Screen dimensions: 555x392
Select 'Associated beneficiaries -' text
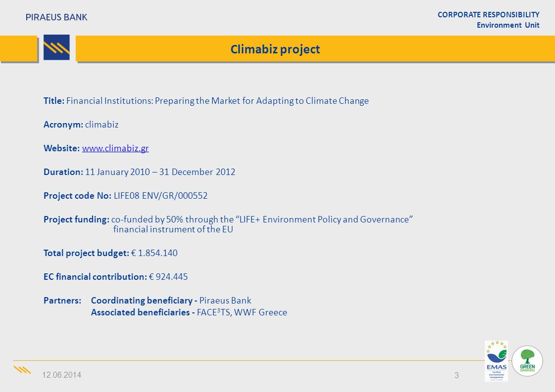click(x=143, y=312)
